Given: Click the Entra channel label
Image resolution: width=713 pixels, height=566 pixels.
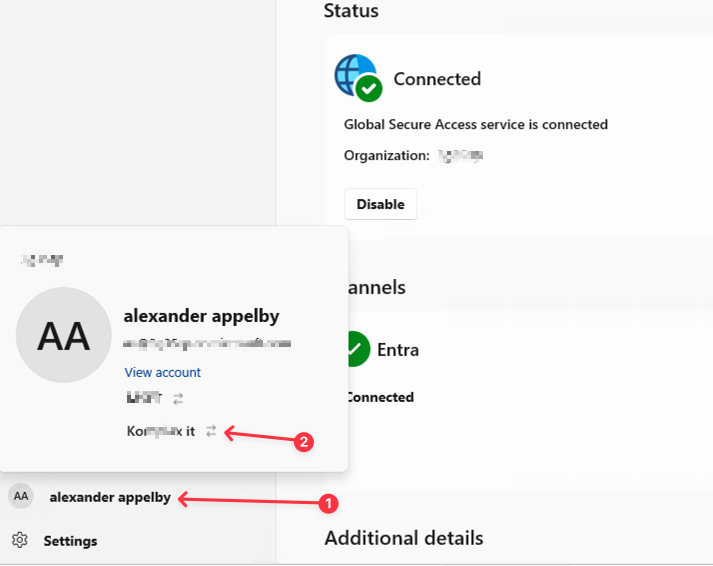Looking at the screenshot, I should (x=397, y=350).
